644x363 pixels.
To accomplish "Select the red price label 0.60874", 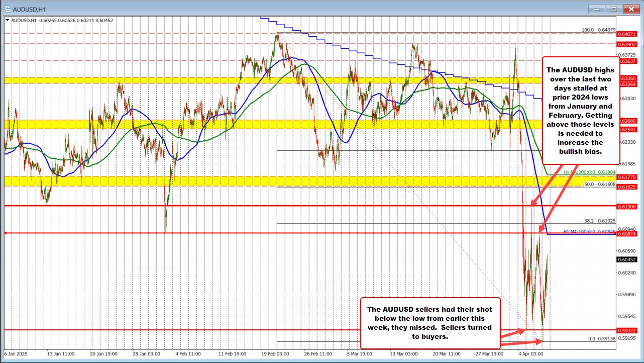I will click(x=628, y=234).
